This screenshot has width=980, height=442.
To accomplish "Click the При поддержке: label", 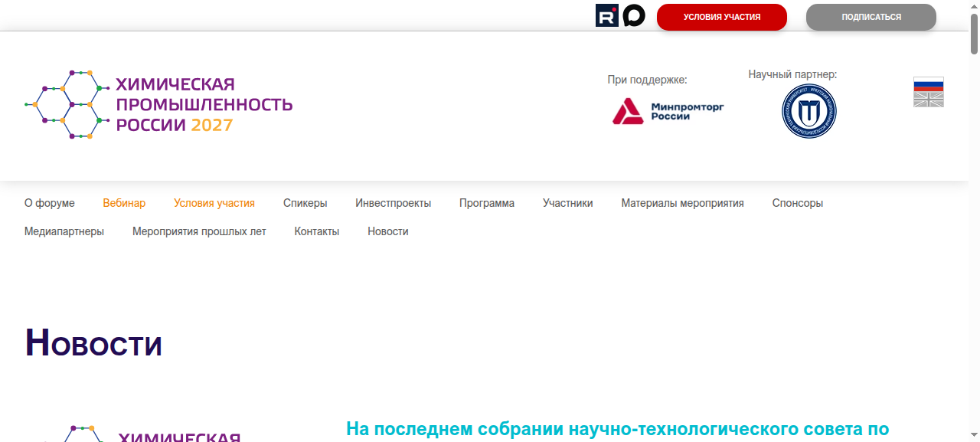I will [x=648, y=80].
